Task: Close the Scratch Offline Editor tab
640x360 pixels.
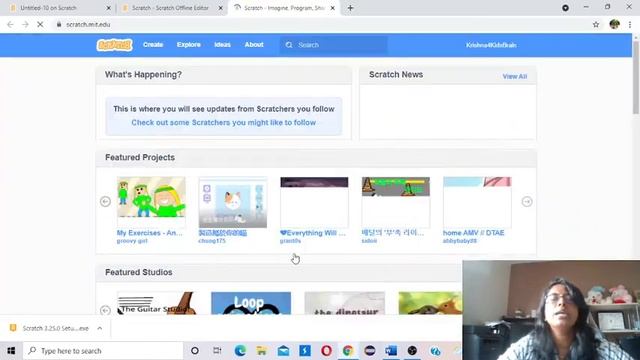Action: (x=221, y=8)
